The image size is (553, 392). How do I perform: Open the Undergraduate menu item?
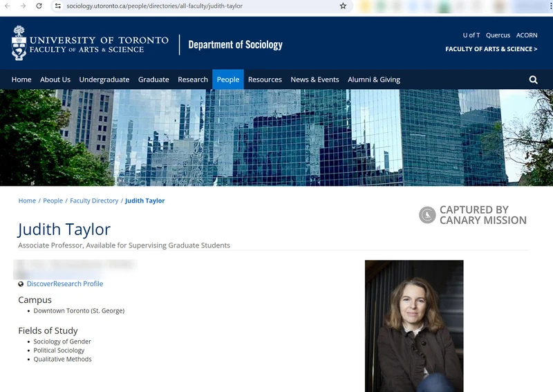(104, 80)
